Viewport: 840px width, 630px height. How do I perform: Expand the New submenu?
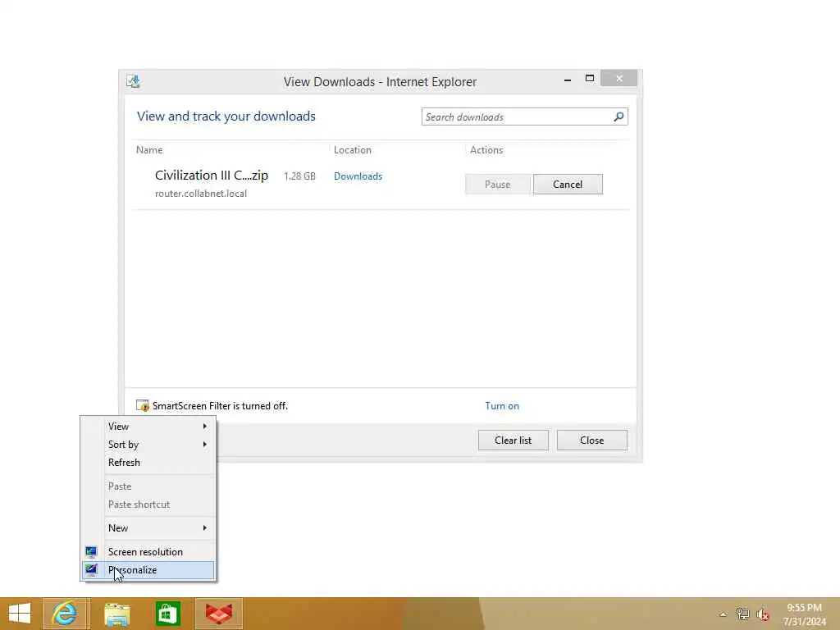coord(148,528)
